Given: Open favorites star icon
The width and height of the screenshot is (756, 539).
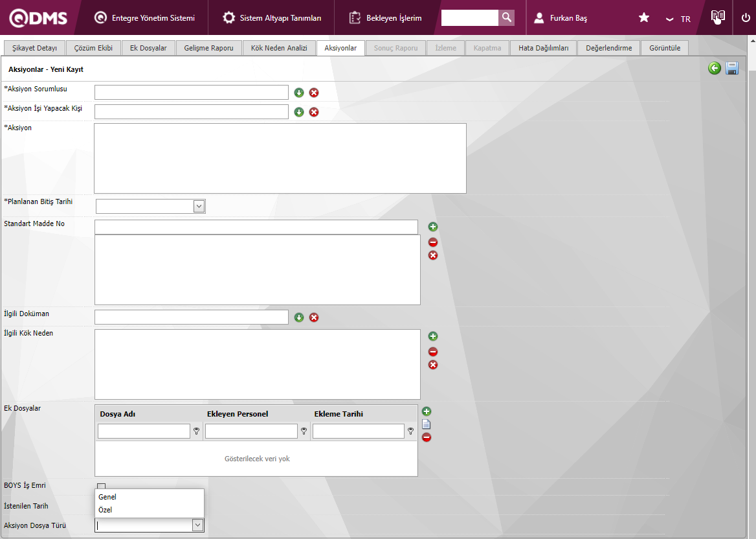Looking at the screenshot, I should click(x=643, y=18).
